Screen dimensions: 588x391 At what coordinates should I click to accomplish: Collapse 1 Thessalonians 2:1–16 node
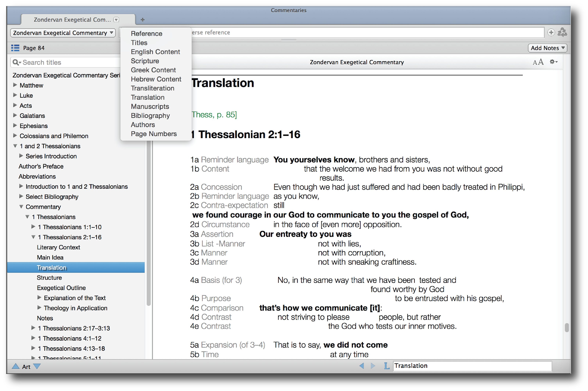click(x=33, y=237)
